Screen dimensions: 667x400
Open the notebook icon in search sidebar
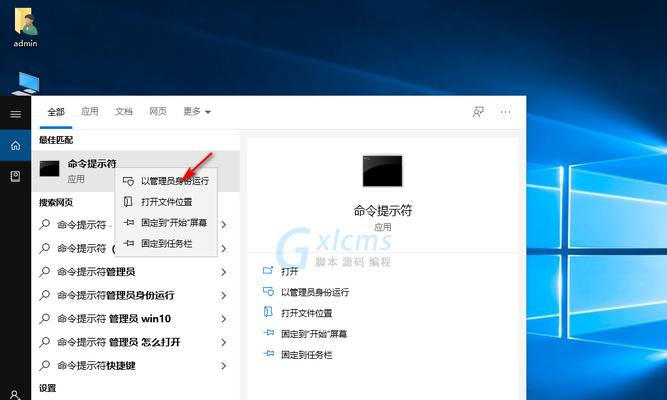[15, 176]
